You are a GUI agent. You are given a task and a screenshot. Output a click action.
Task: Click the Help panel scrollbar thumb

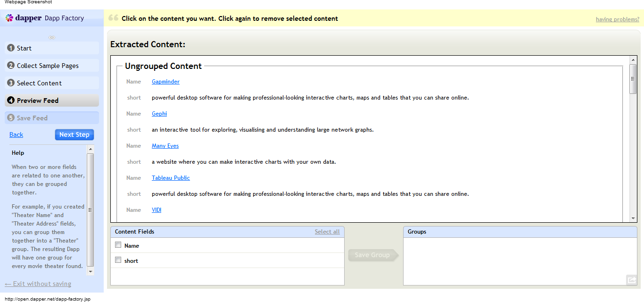(x=91, y=210)
